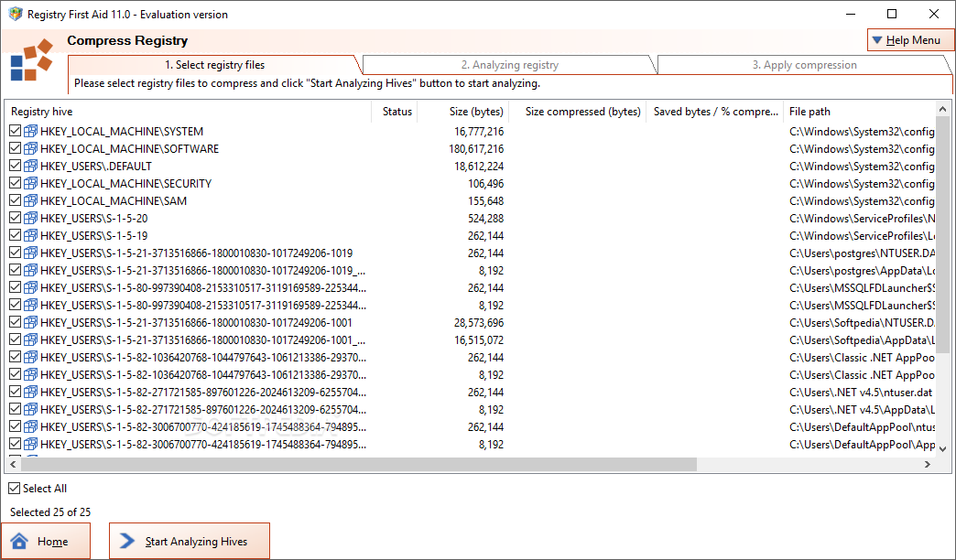Uncheck HKEY_USERS\.DEFAULT checkbox
Image resolution: width=956 pixels, height=560 pixels.
click(x=16, y=166)
